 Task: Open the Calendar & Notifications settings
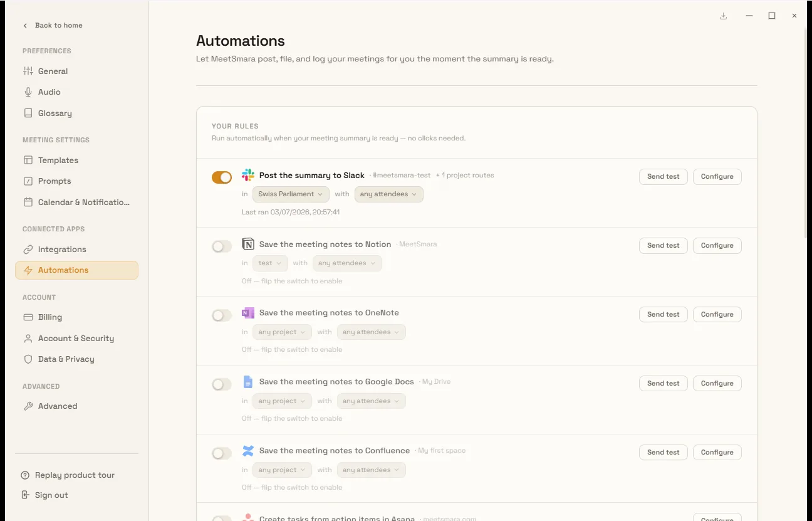[x=76, y=203]
